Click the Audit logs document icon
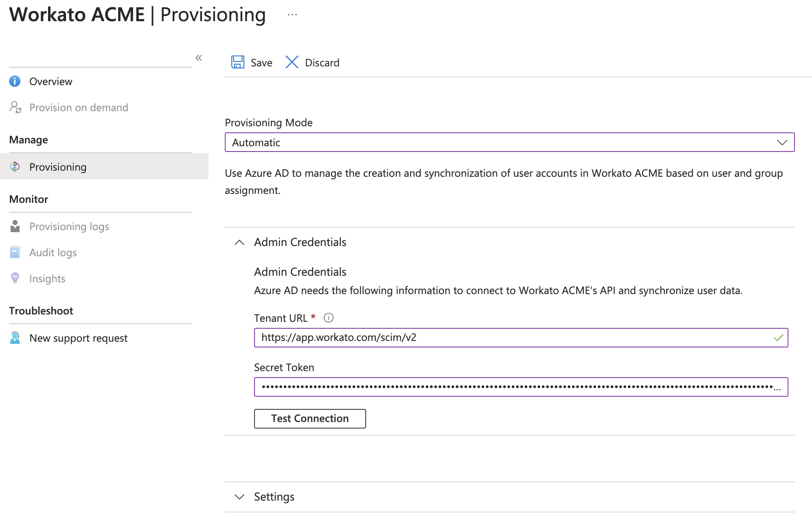This screenshot has height=523, width=812. (x=15, y=252)
